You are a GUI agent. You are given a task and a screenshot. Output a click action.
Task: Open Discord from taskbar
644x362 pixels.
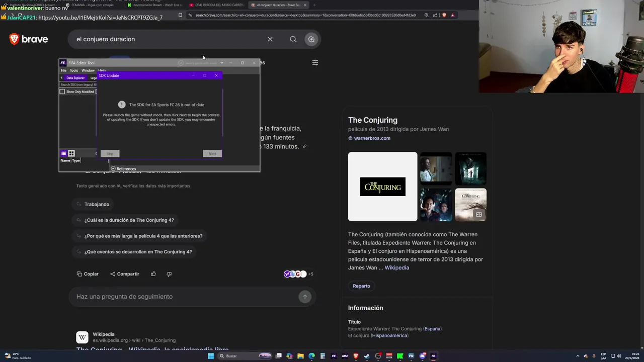pos(422,356)
